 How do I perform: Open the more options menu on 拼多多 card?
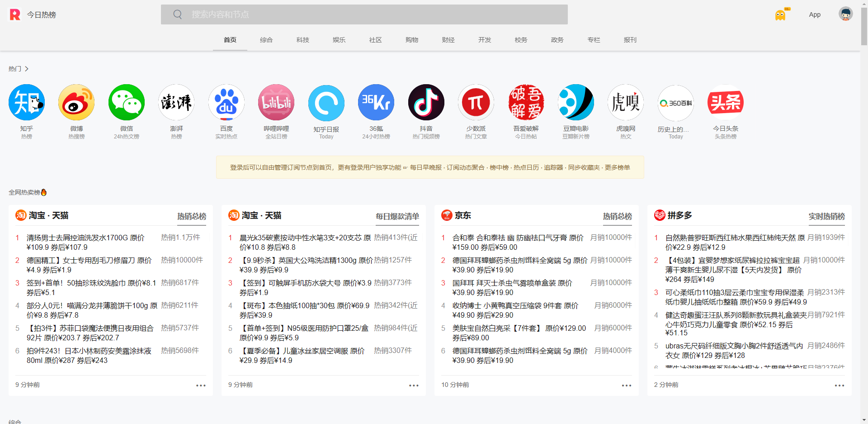pyautogui.click(x=839, y=385)
